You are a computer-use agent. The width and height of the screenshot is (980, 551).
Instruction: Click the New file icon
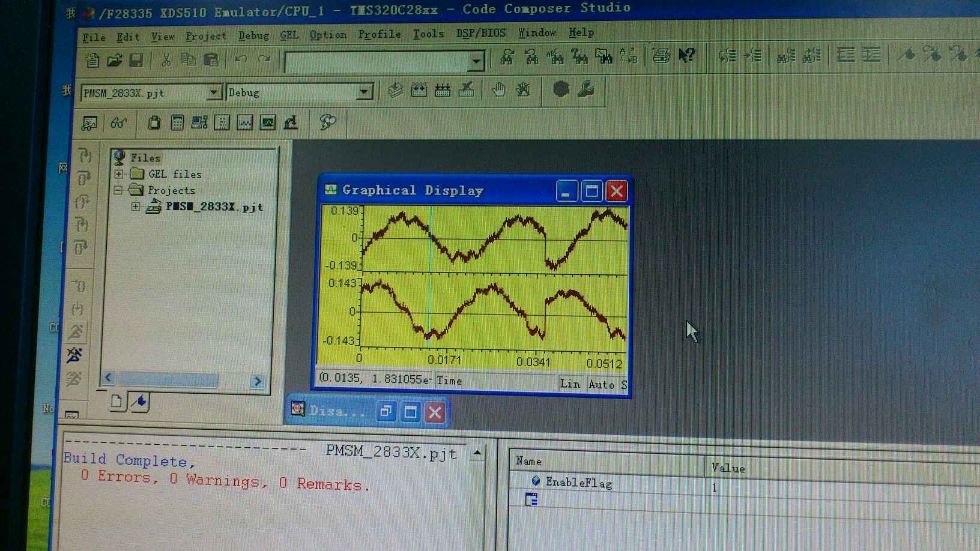pyautogui.click(x=92, y=60)
